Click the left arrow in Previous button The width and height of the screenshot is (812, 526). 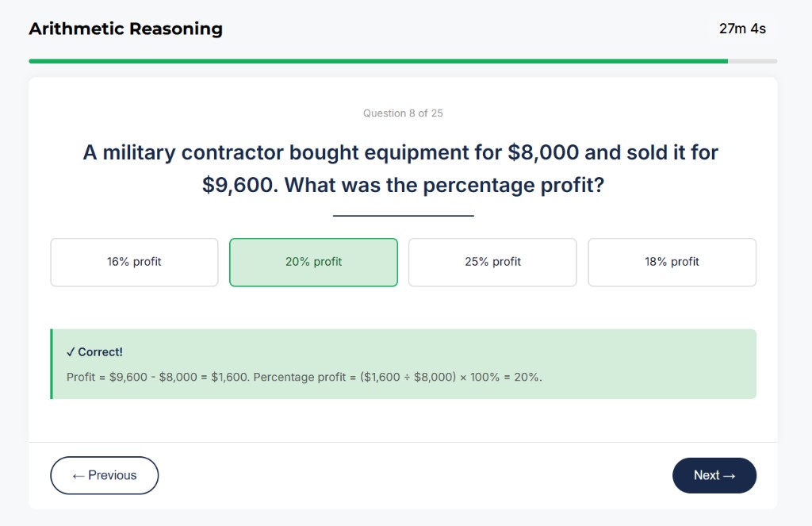coord(78,475)
